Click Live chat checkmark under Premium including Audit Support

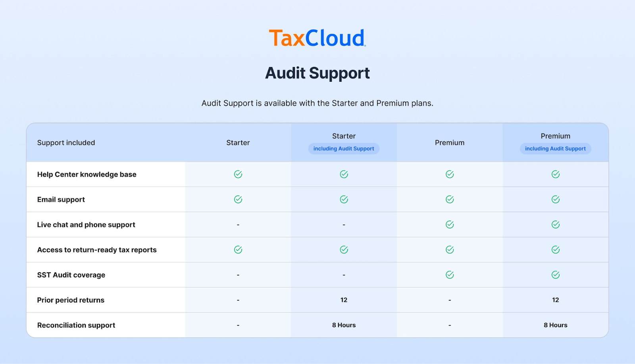pyautogui.click(x=556, y=225)
